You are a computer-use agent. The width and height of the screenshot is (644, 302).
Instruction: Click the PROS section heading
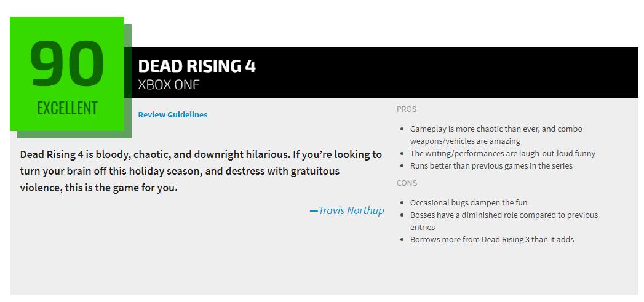coord(407,109)
